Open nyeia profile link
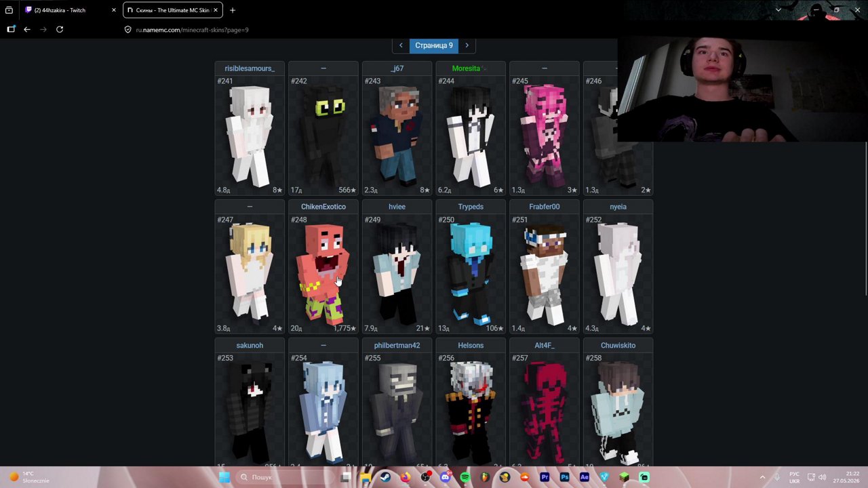The width and height of the screenshot is (868, 488). [618, 207]
